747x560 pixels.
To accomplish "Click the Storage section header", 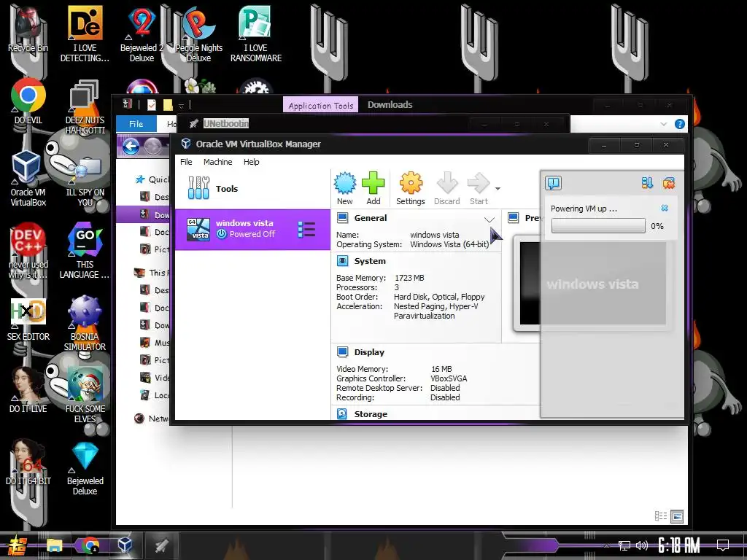I will tap(370, 414).
